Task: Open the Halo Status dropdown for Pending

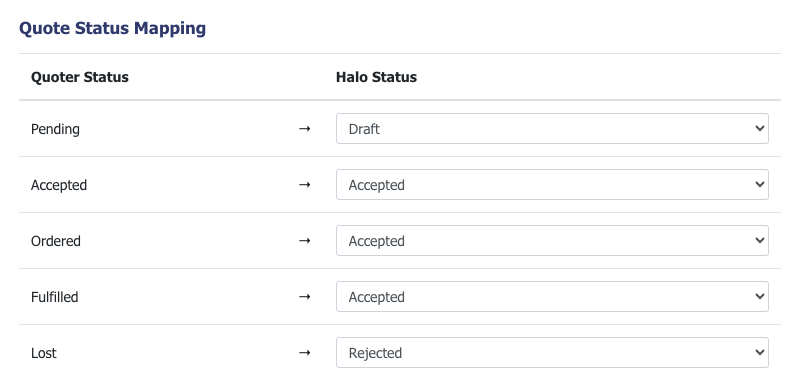Action: tap(552, 129)
